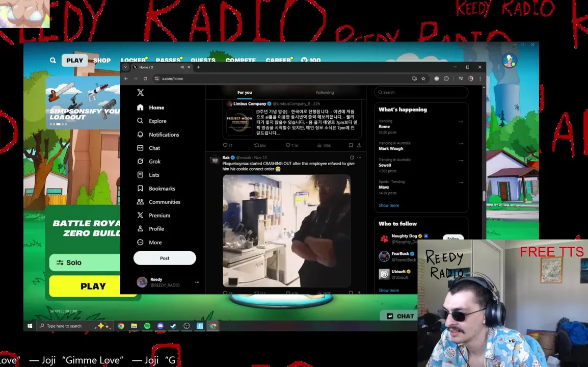Bookmark the Limbus Company post
The width and height of the screenshot is (588, 367).
click(351, 145)
